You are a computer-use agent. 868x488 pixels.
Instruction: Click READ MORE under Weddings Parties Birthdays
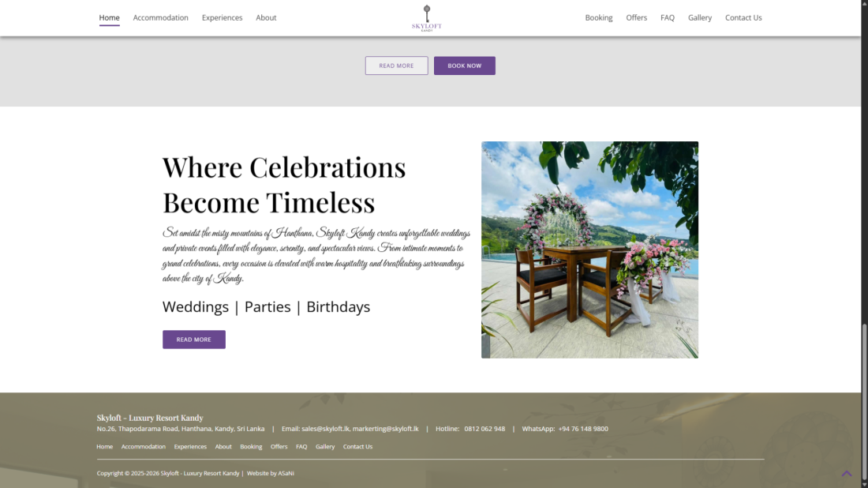click(x=194, y=340)
